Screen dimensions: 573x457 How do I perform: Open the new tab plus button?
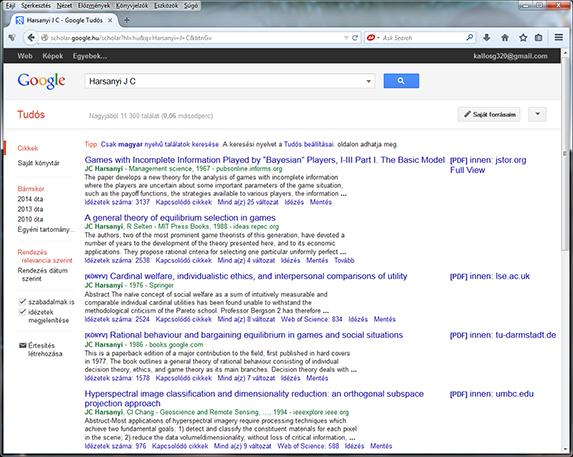coord(126,20)
